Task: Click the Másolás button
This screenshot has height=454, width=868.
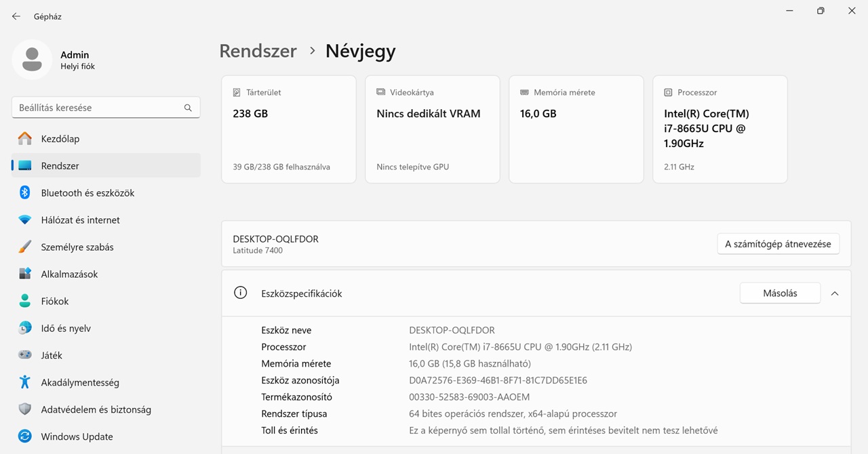Action: tap(780, 293)
